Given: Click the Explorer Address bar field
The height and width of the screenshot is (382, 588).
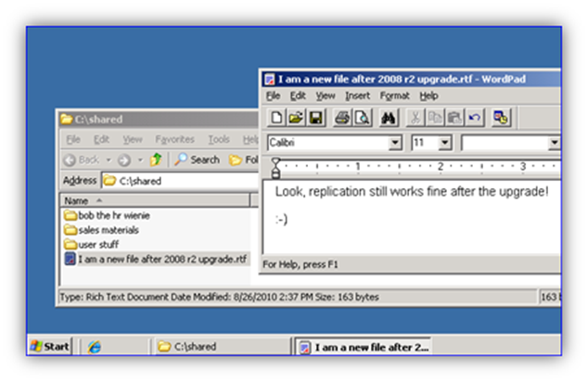Looking at the screenshot, I should point(181,181).
